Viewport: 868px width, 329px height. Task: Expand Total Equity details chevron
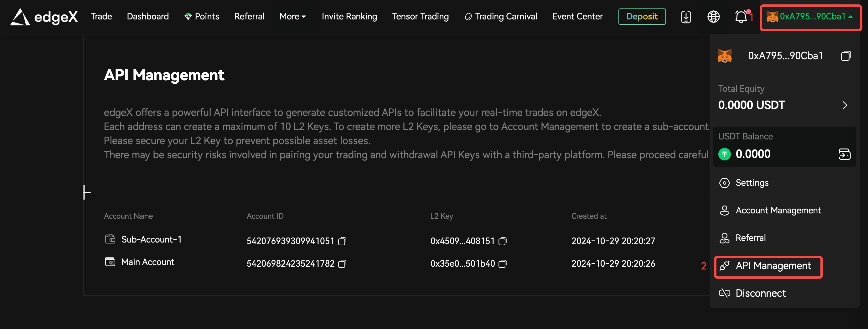pos(845,106)
